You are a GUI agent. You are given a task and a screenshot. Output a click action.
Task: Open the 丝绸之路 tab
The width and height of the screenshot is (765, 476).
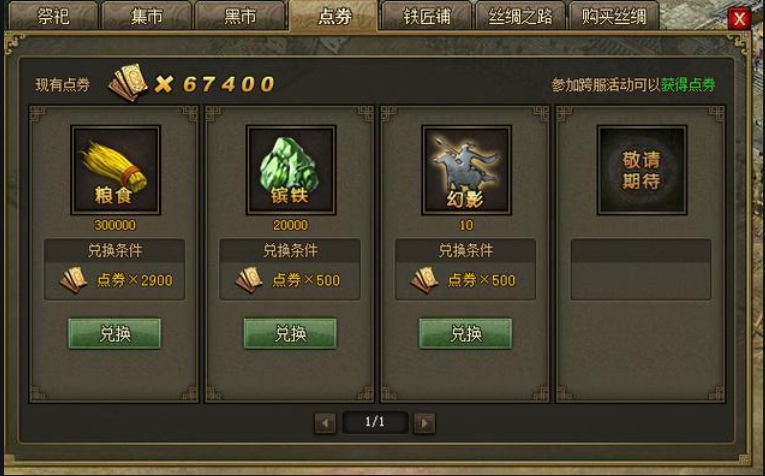point(520,16)
